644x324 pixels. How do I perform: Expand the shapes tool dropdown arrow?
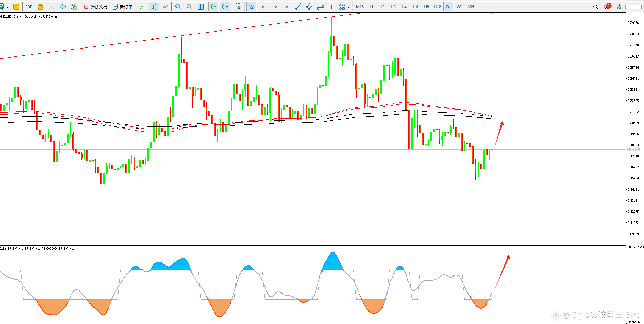[x=348, y=7]
